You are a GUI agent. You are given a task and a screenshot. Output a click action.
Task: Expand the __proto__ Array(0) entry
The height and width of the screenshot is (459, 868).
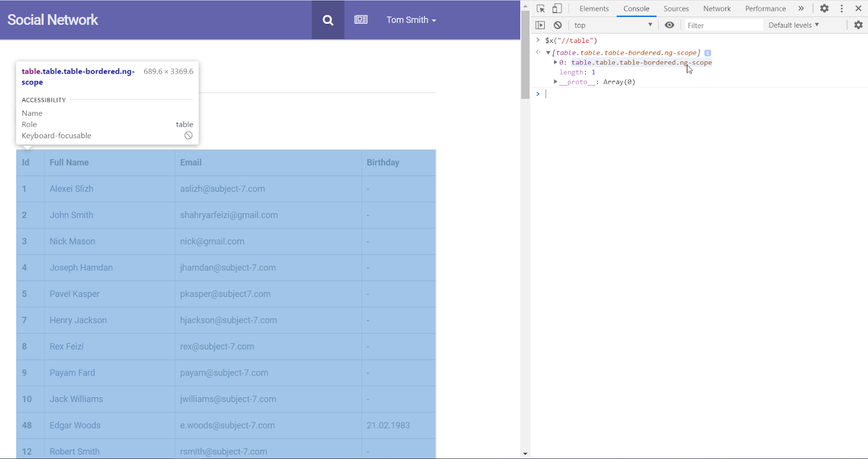[x=556, y=82]
